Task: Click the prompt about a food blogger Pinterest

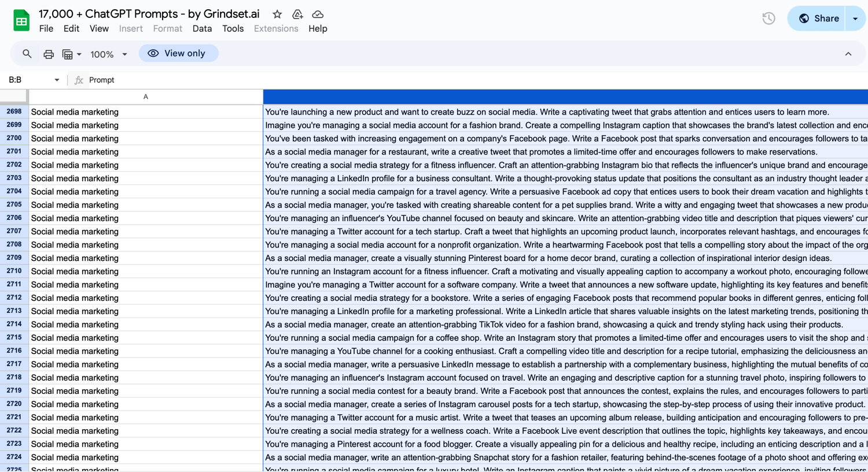Action: pos(566,444)
